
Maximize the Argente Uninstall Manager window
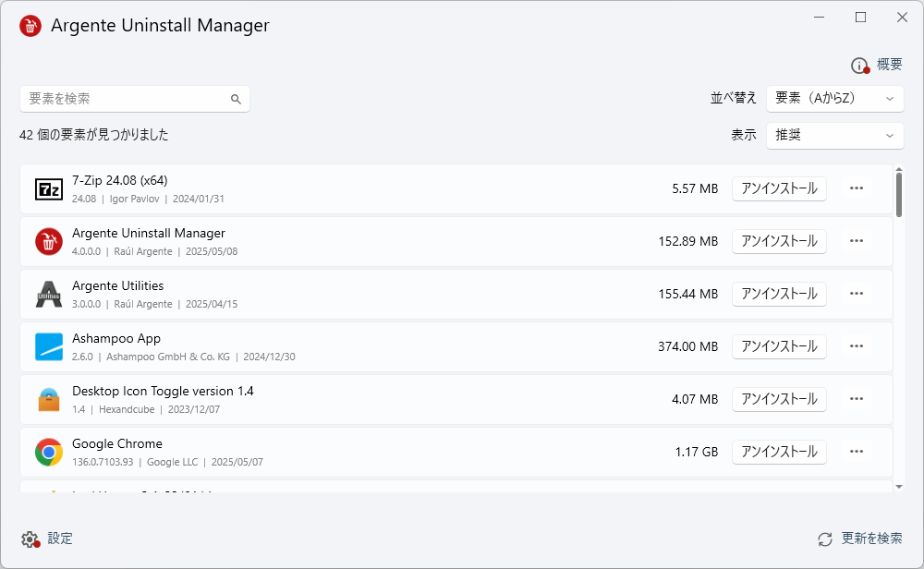pyautogui.click(x=860, y=18)
